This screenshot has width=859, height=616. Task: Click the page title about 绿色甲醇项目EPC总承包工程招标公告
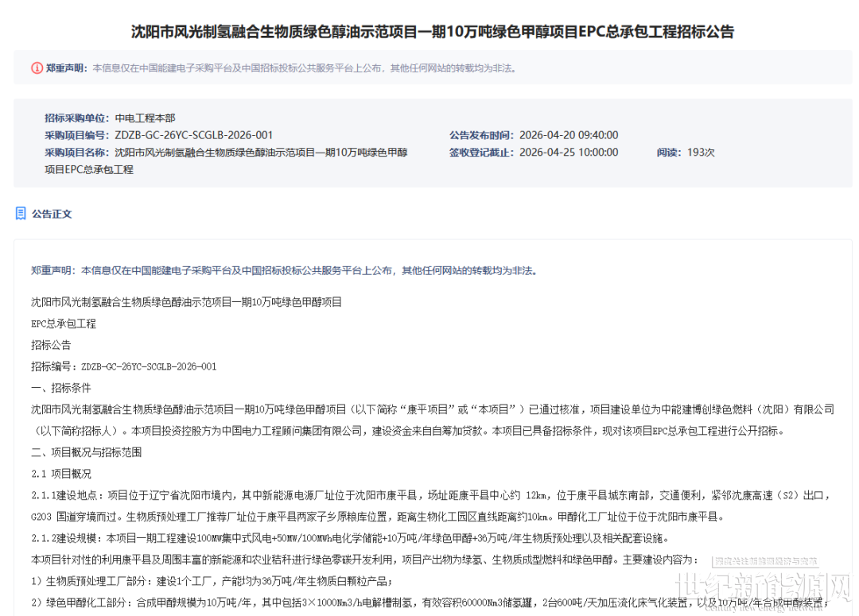click(432, 33)
